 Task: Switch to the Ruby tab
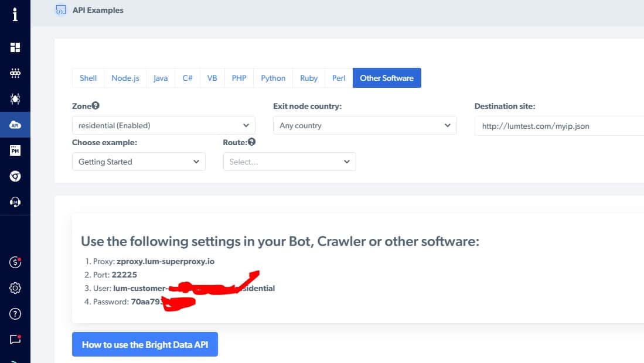(309, 78)
